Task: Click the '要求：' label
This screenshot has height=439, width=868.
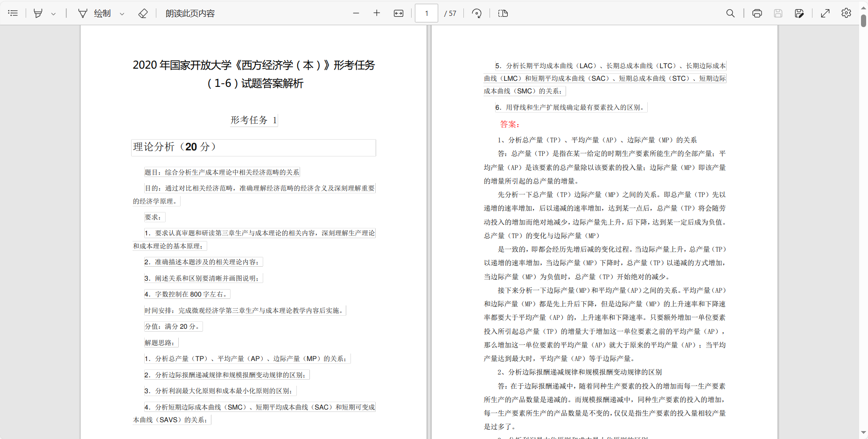Action: click(154, 217)
